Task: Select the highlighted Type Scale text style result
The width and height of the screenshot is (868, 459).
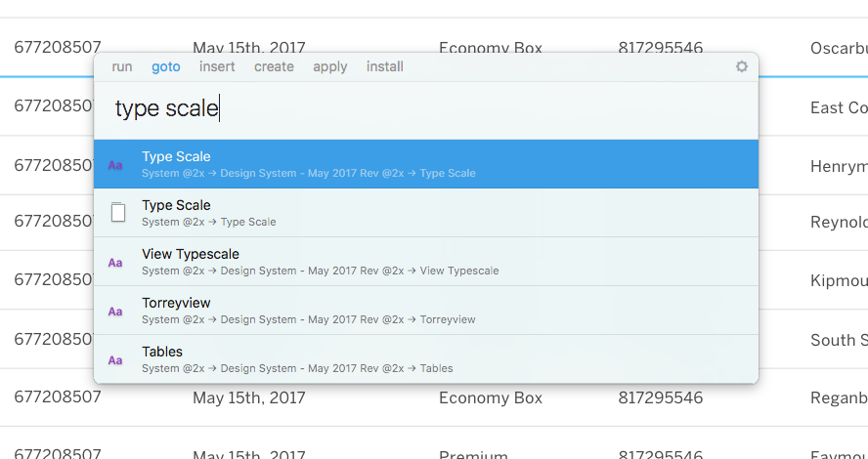Action: [426, 164]
